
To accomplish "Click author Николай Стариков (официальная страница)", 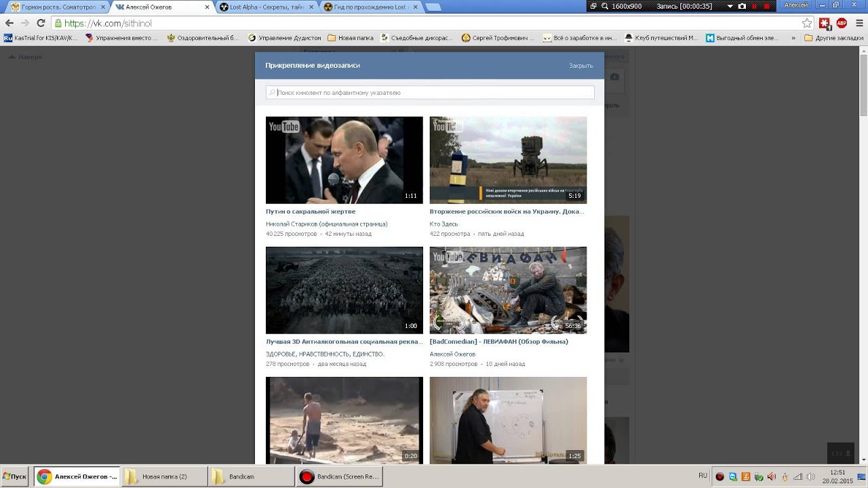I will tap(327, 224).
